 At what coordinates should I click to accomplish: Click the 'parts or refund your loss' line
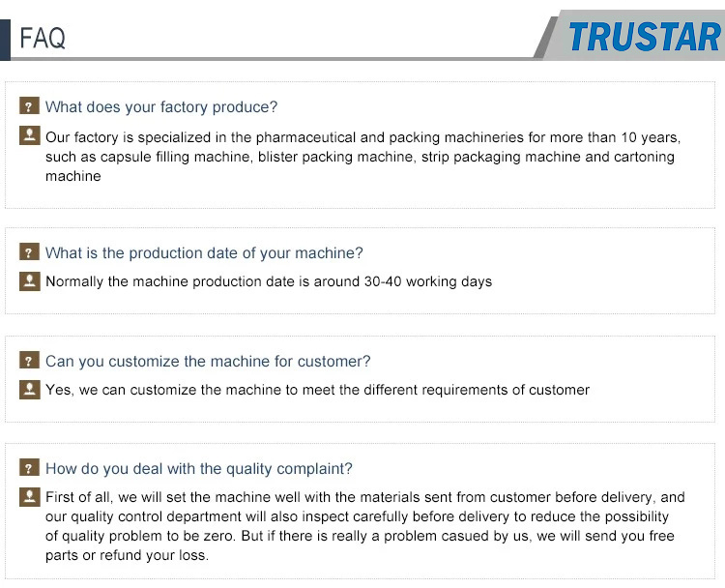tap(127, 555)
